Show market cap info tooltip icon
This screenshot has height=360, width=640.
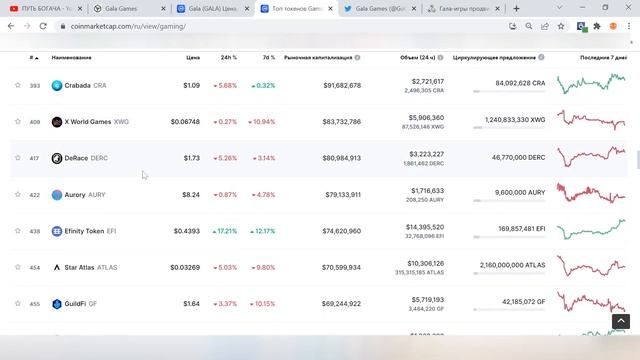coord(358,58)
